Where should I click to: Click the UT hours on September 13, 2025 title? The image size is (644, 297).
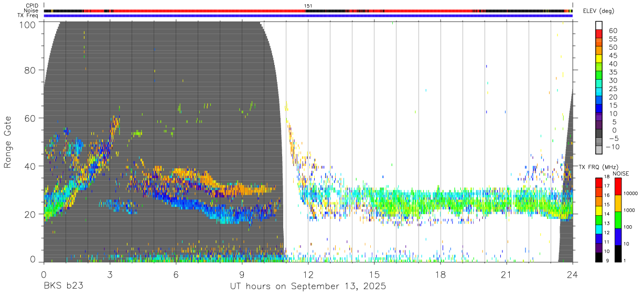(308, 287)
